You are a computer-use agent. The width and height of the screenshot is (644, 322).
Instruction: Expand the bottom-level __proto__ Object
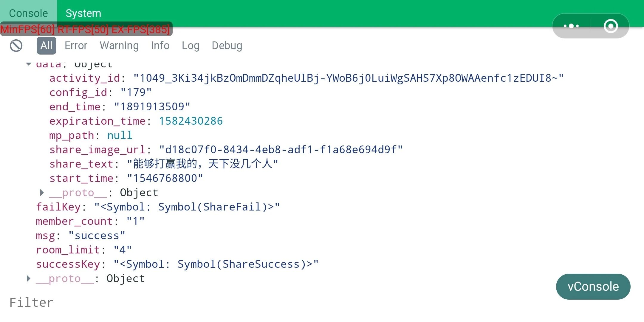[x=29, y=279]
